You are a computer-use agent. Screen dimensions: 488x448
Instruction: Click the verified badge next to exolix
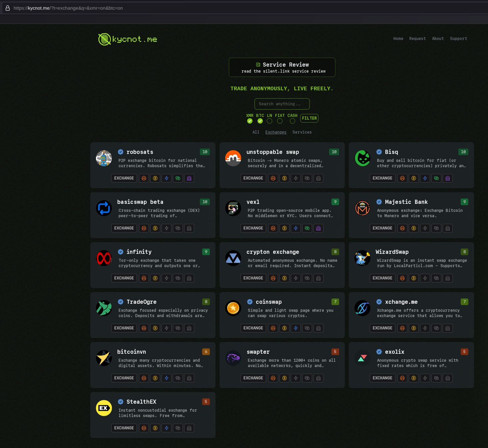(379, 352)
